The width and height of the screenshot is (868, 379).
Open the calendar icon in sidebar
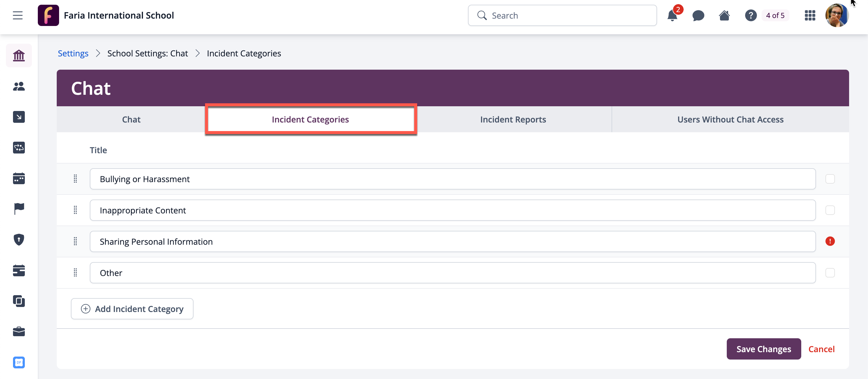[x=19, y=178]
